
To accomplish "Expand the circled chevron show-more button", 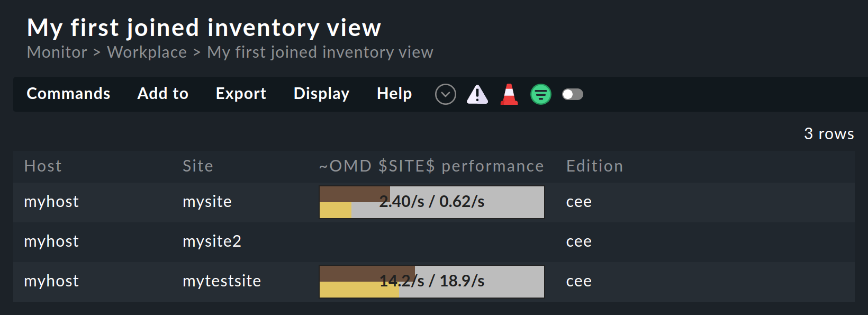I will point(446,94).
